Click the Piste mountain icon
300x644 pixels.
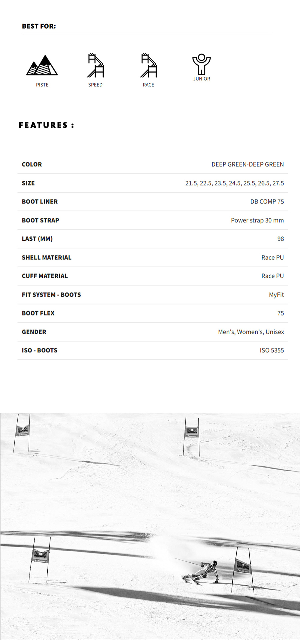[42, 65]
